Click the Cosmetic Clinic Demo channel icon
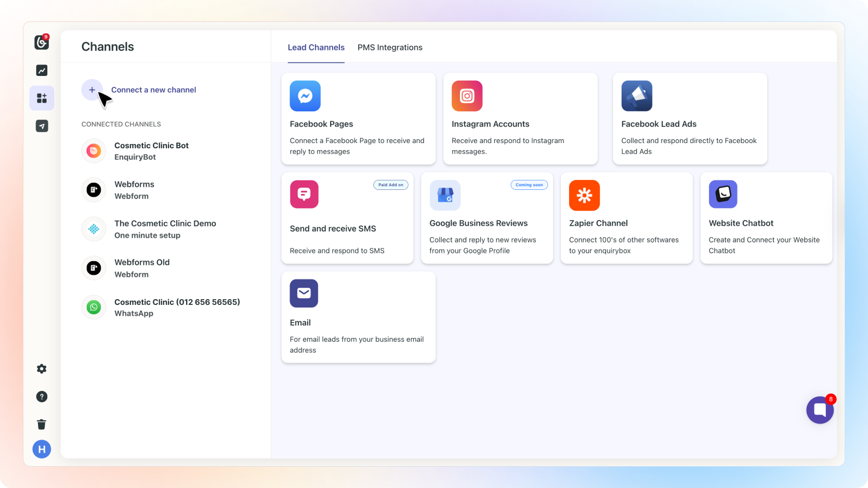Image resolution: width=868 pixels, height=488 pixels. point(94,229)
